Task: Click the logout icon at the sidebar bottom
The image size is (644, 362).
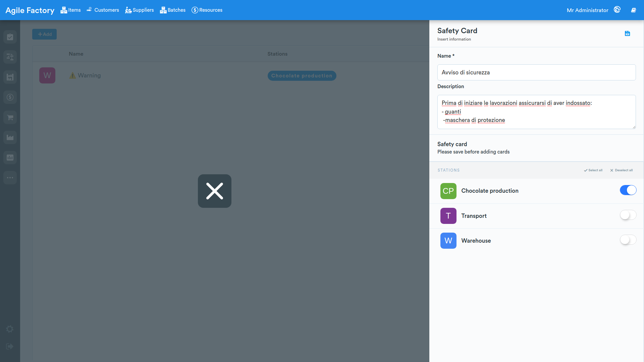Action: (x=10, y=347)
